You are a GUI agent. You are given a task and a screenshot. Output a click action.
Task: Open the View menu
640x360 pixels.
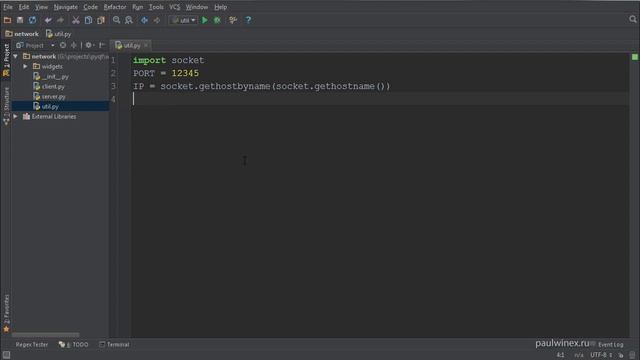[41, 7]
